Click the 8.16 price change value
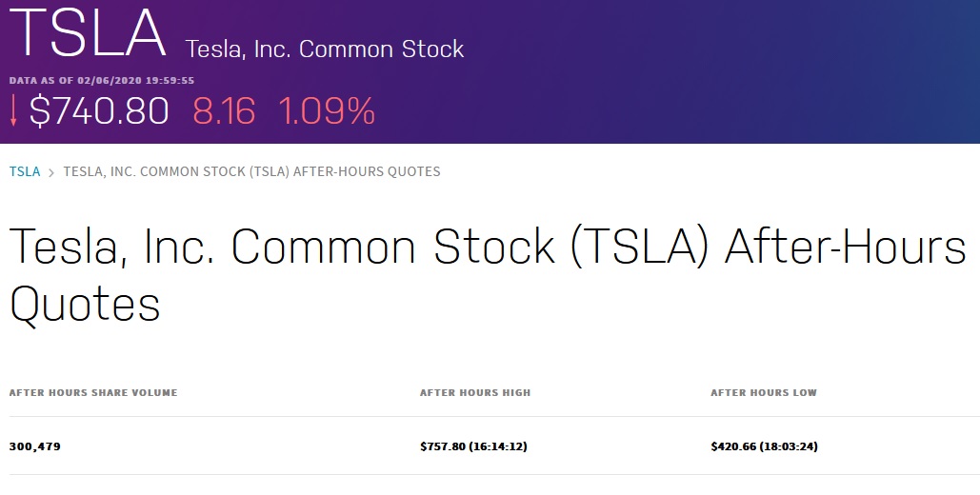980x495 pixels. coord(224,111)
